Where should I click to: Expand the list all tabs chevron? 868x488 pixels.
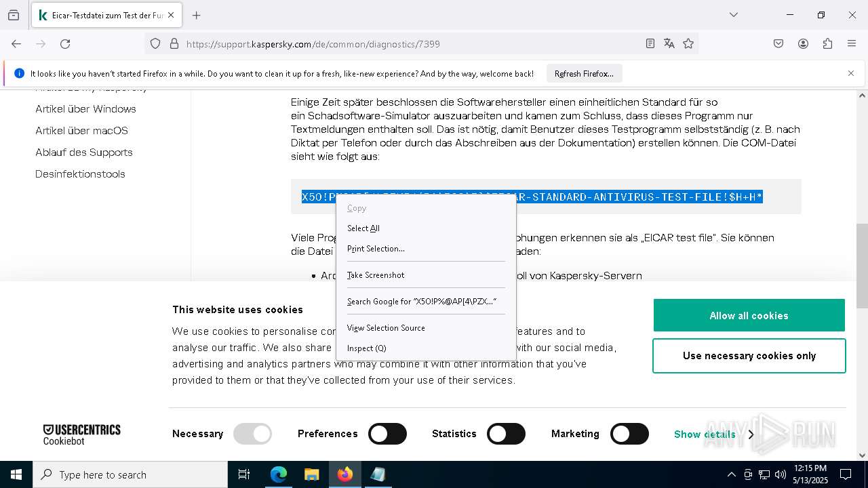point(733,15)
